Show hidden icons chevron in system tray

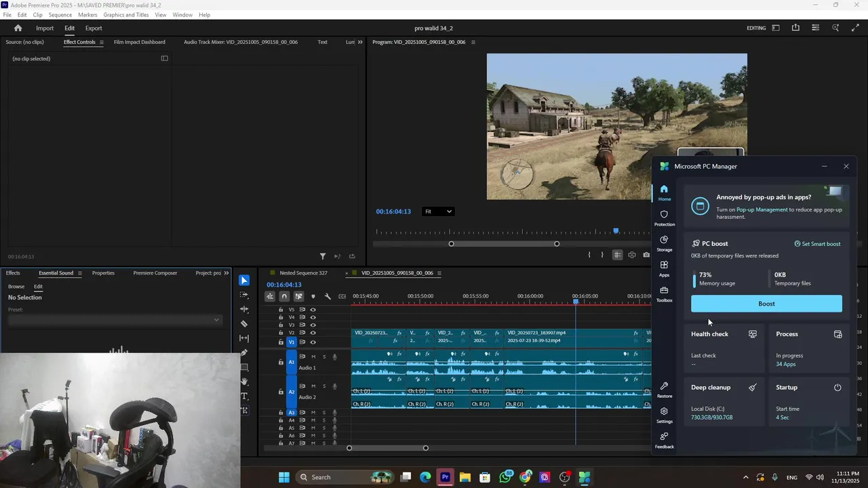[x=746, y=477]
